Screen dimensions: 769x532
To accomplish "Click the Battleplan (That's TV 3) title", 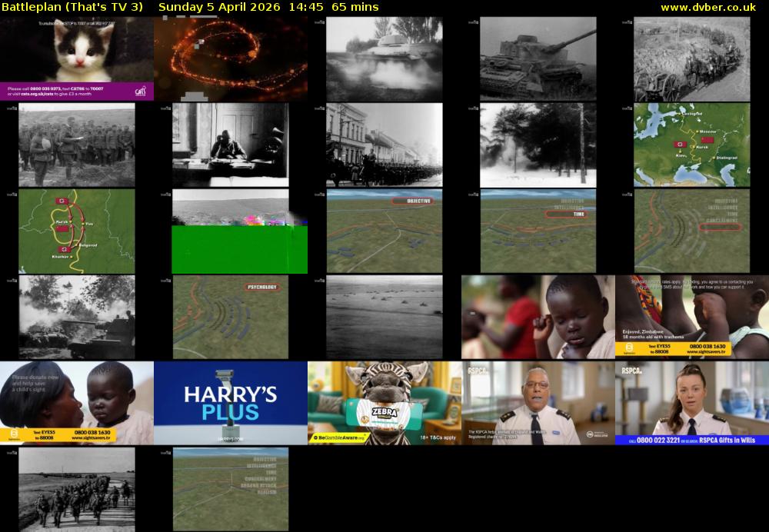I will (x=72, y=7).
